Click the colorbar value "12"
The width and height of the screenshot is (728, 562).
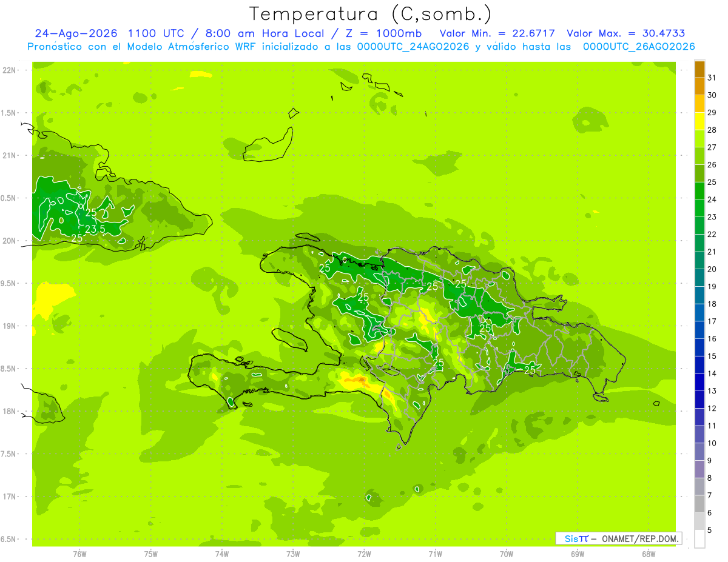coord(712,409)
